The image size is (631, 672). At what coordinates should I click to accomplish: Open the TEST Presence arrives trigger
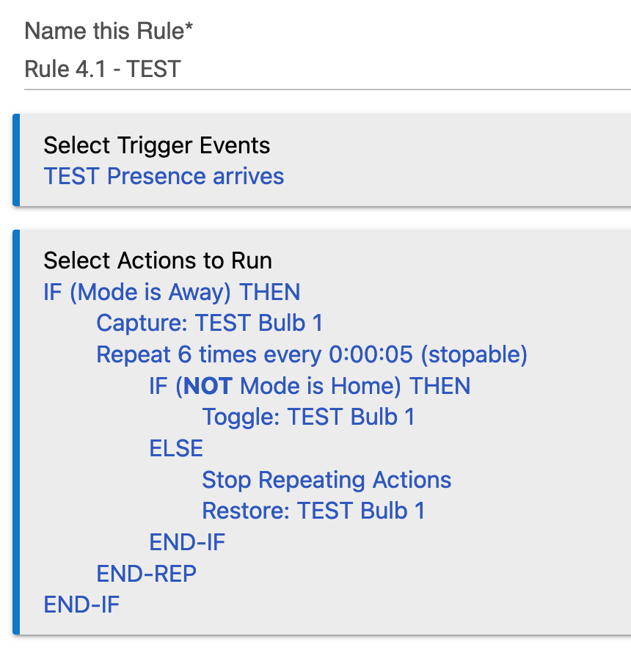164,176
